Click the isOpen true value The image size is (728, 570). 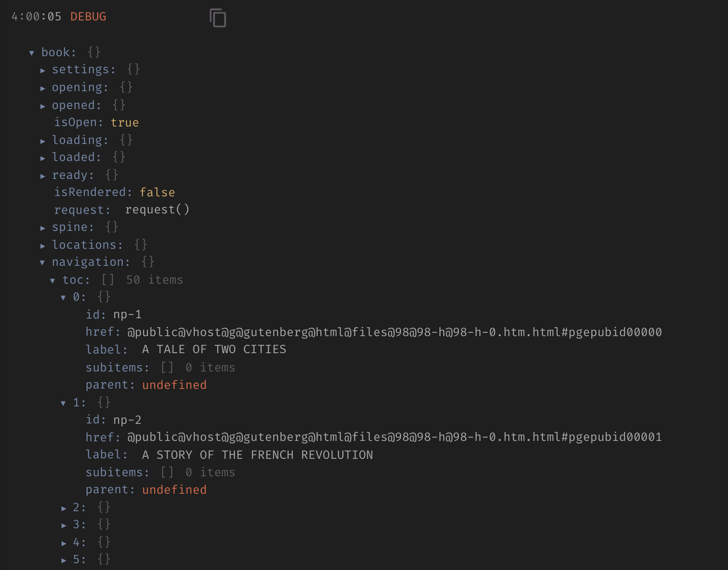[125, 123]
